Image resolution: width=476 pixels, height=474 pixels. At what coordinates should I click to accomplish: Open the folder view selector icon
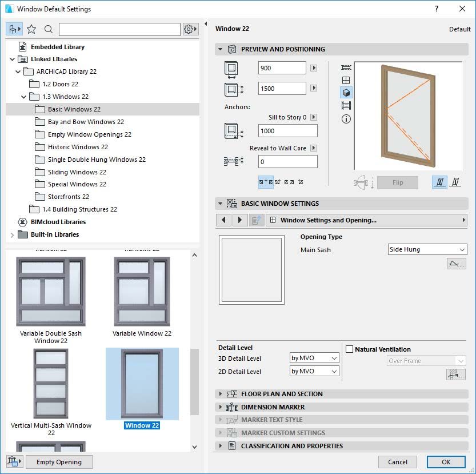14,29
